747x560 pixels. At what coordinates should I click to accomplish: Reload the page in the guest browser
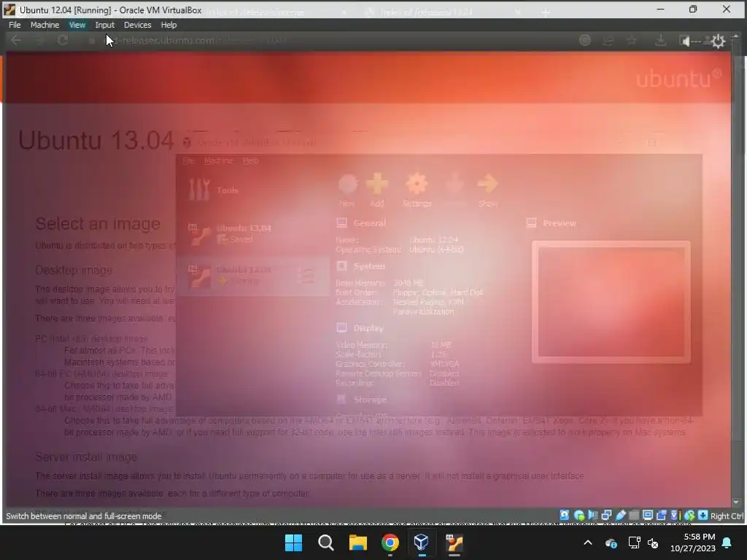tap(63, 41)
